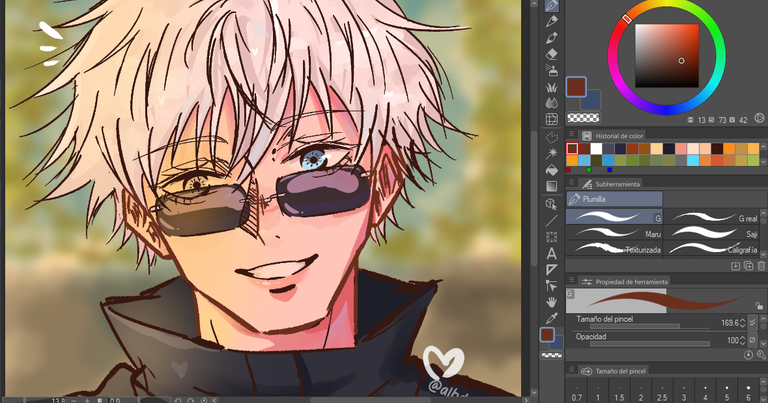This screenshot has height=403, width=768.
Task: Pick brush size preset 6
Action: click(748, 392)
